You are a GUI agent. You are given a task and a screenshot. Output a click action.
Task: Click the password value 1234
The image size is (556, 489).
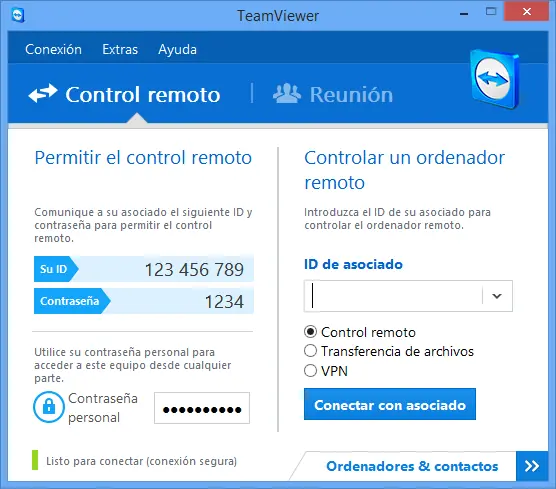click(224, 302)
